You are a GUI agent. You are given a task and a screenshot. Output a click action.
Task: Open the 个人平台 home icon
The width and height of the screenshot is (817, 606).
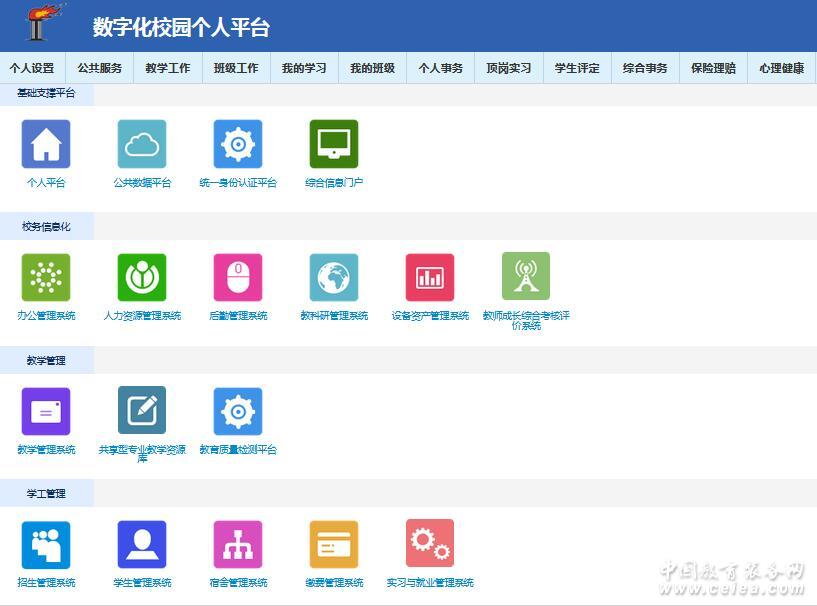tap(46, 144)
